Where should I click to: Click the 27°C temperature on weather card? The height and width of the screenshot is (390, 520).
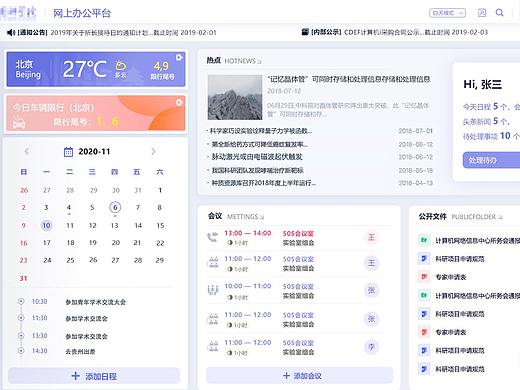pos(85,69)
